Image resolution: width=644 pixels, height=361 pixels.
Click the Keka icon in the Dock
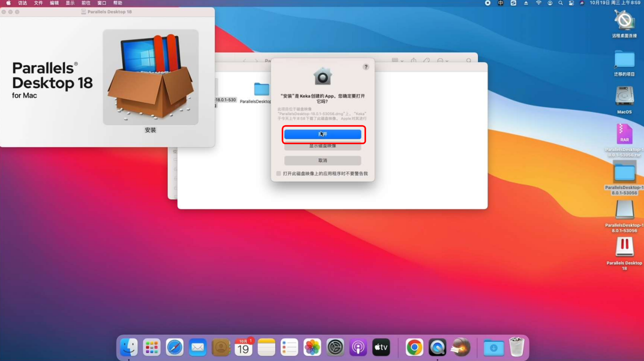[x=461, y=348]
